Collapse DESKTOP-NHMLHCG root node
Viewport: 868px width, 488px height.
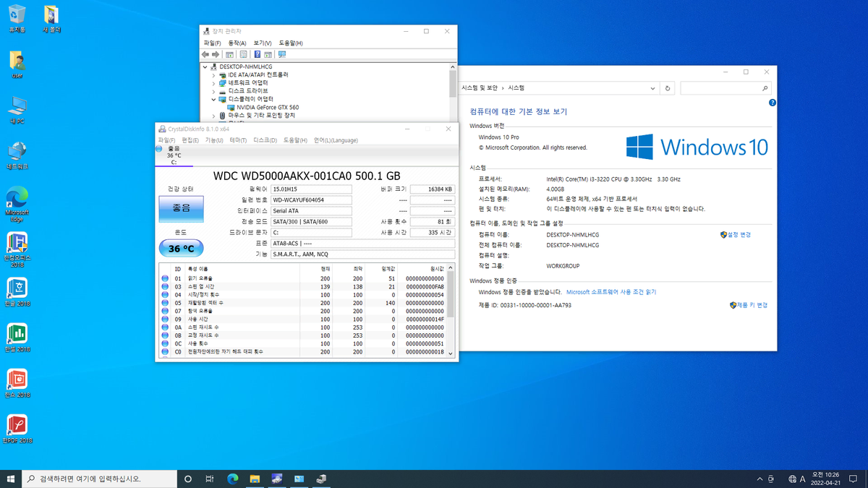click(205, 67)
